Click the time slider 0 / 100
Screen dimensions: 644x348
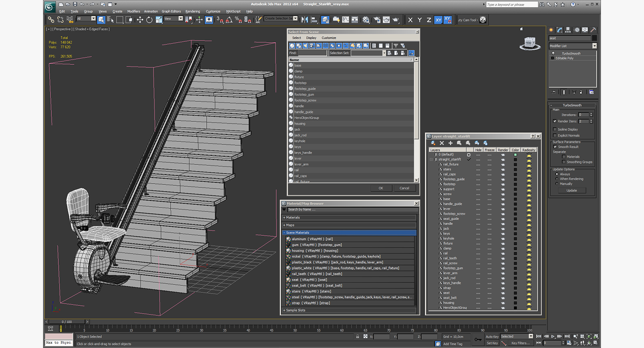point(67,322)
